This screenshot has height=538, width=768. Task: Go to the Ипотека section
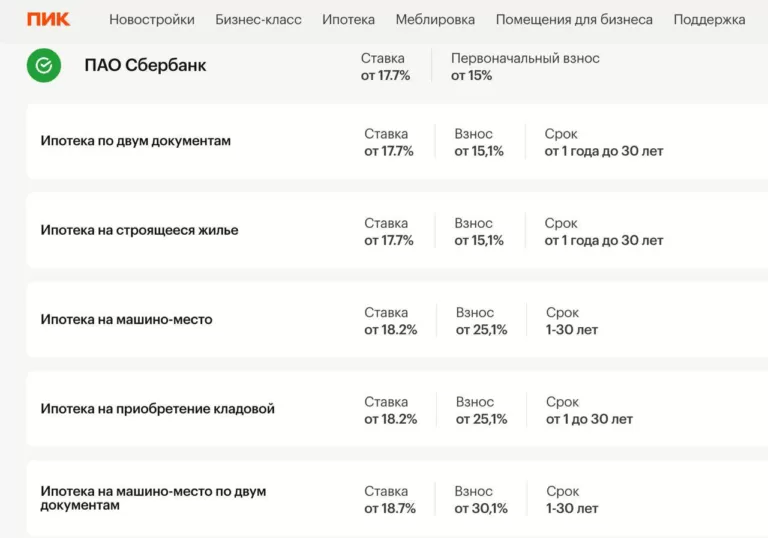(348, 20)
